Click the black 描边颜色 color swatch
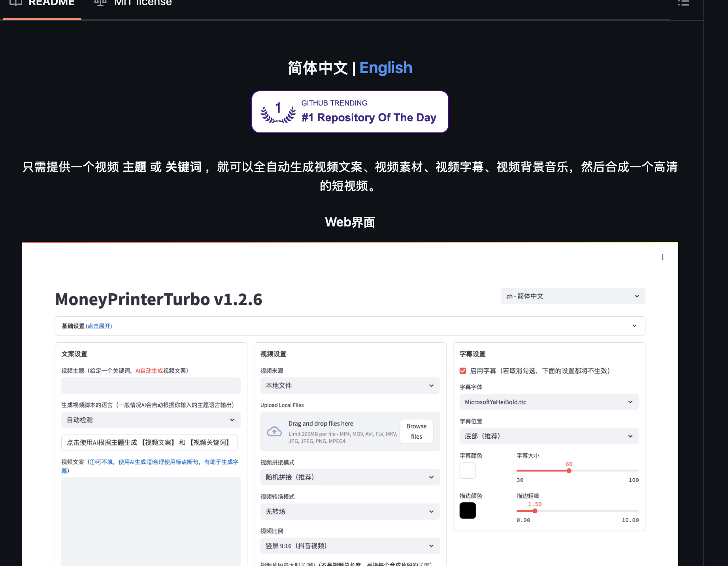The height and width of the screenshot is (566, 728). click(468, 510)
